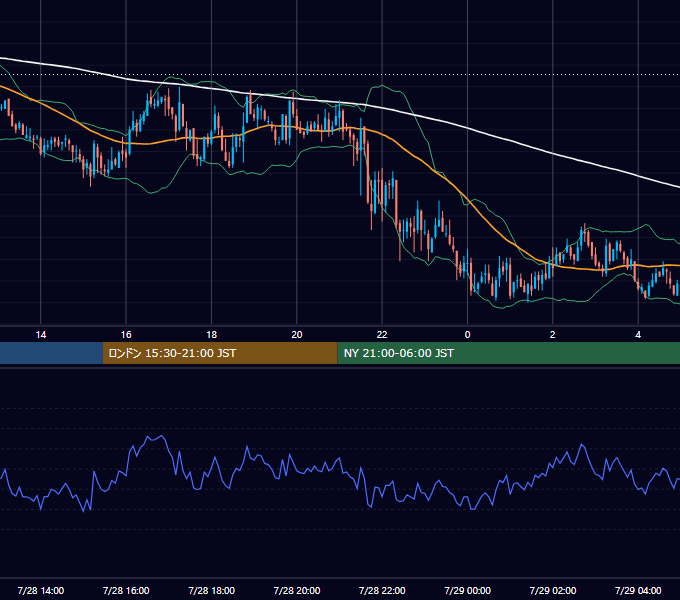Click the 7/29 04:00 date label
Image resolution: width=680 pixels, height=600 pixels.
(638, 590)
